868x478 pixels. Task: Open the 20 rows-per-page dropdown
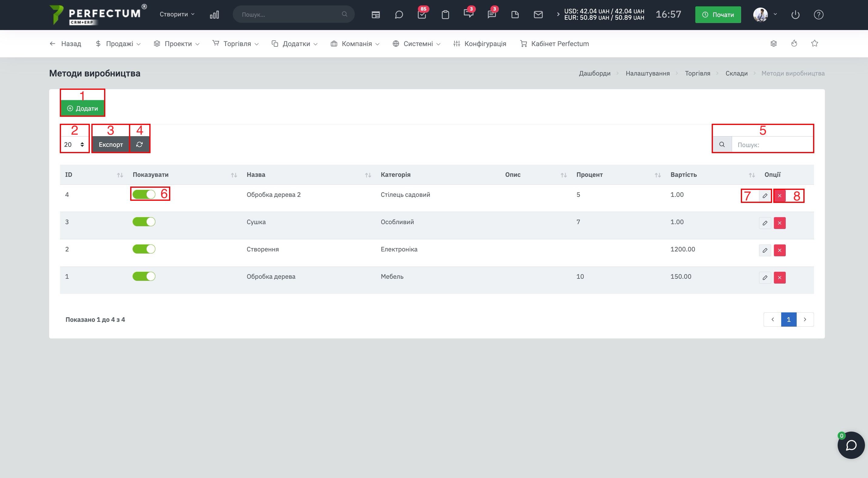click(x=74, y=144)
